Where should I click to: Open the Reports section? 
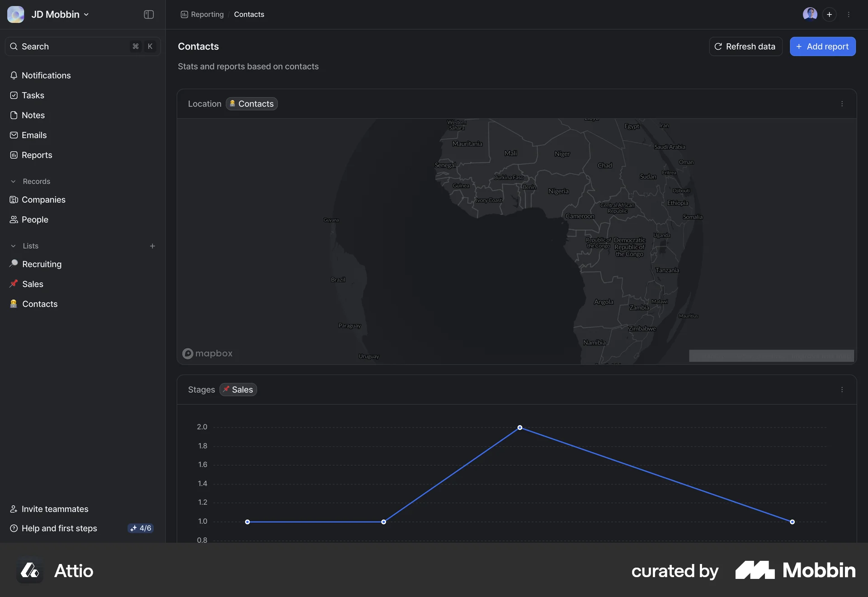coord(36,155)
